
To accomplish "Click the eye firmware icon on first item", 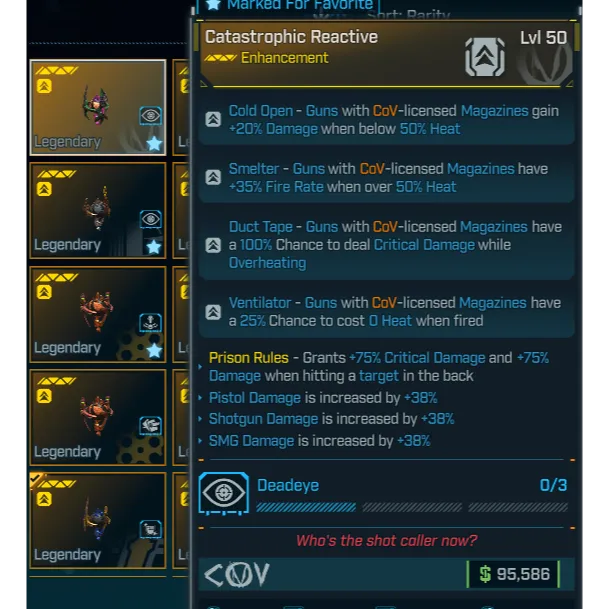I will (x=150, y=116).
